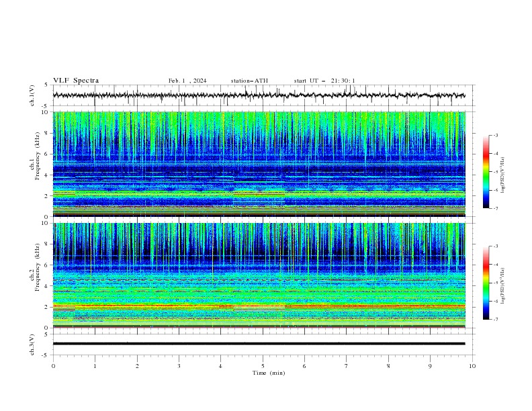
Task: Click the time axis tick label '0'
Action: [x=53, y=366]
